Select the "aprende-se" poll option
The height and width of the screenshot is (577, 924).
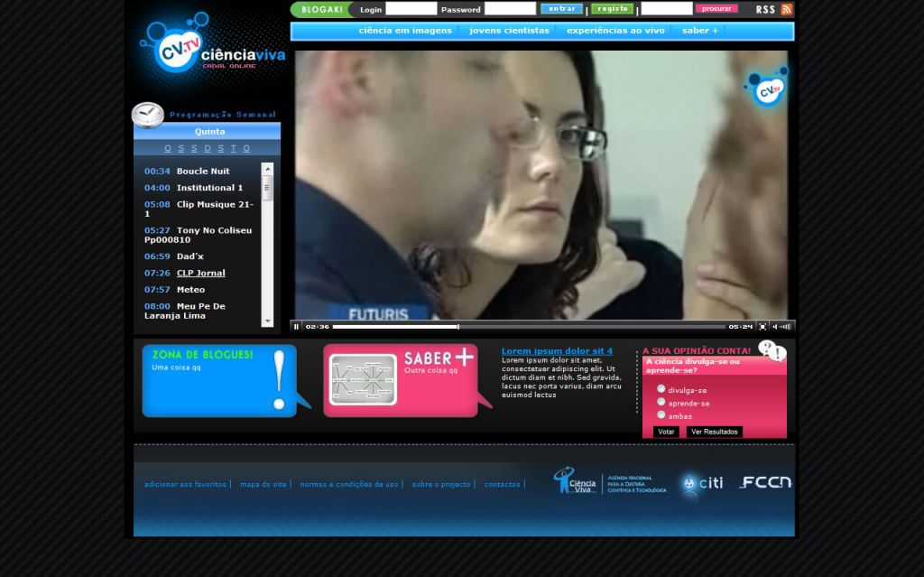[x=661, y=402]
